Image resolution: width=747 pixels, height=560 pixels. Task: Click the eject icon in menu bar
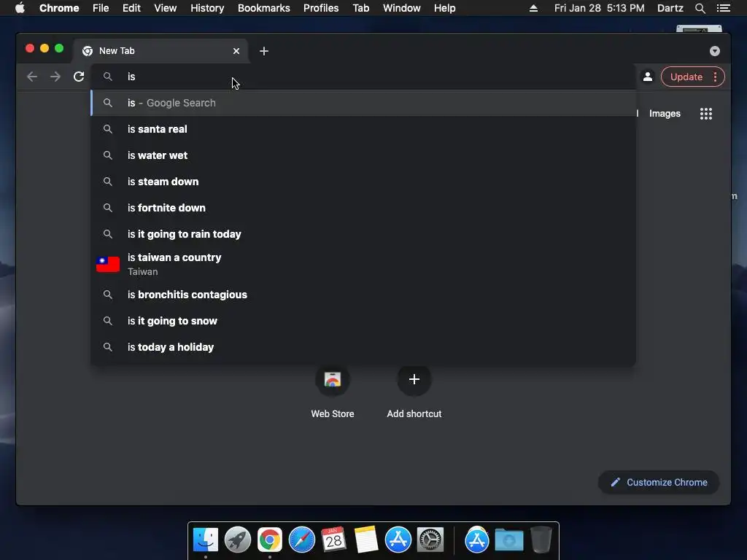(533, 8)
